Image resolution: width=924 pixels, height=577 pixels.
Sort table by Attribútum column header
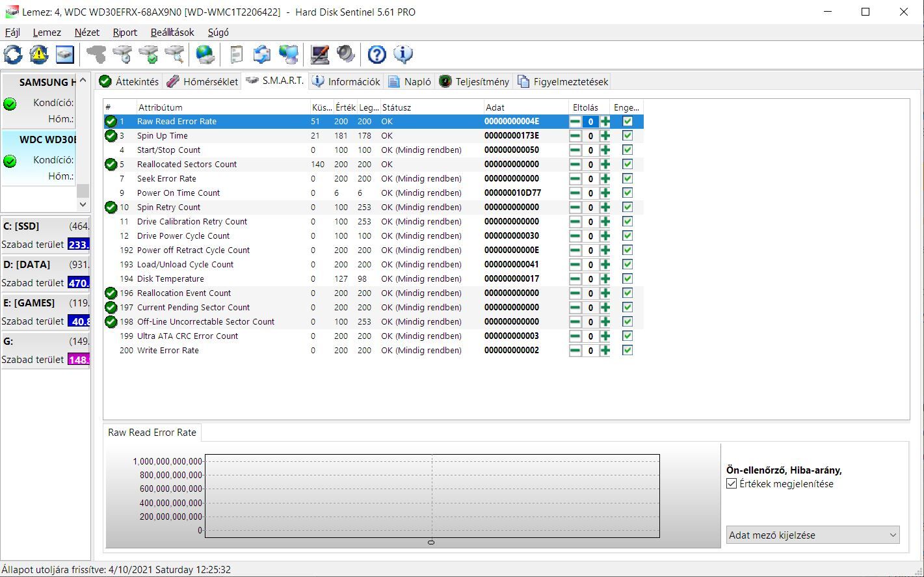pos(223,107)
